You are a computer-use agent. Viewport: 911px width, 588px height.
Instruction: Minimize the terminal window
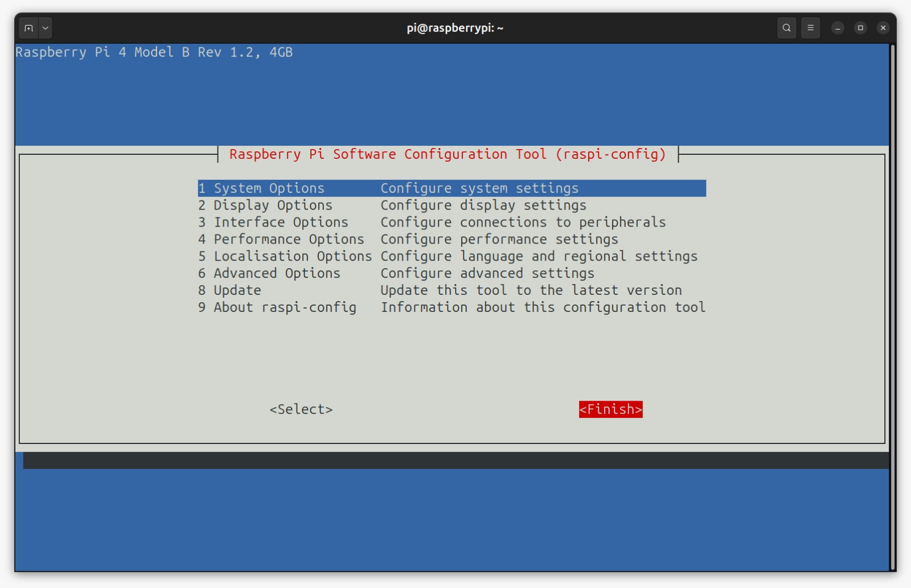838,28
